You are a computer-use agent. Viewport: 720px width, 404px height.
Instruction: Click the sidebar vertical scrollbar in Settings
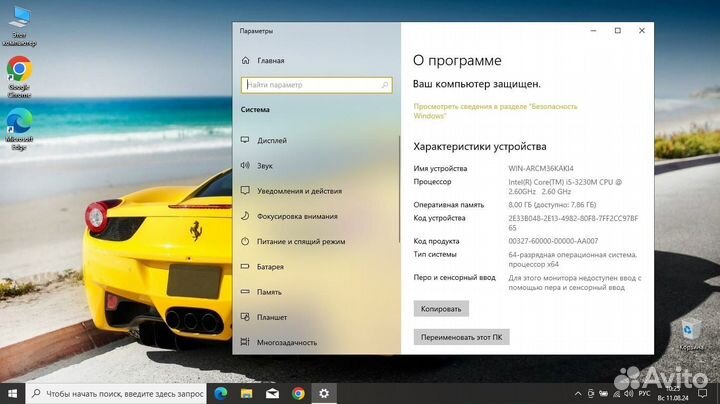click(399, 189)
